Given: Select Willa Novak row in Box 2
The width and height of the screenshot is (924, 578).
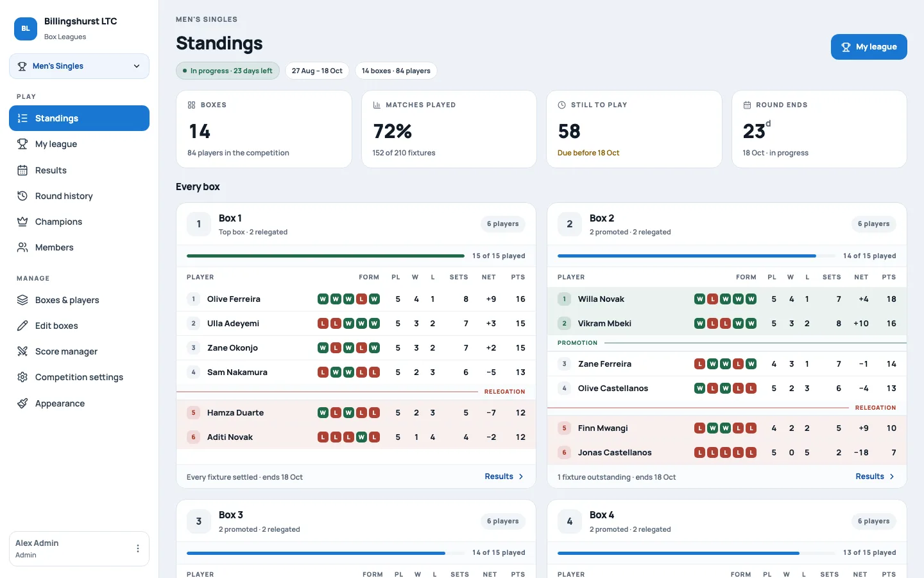Looking at the screenshot, I should click(727, 299).
